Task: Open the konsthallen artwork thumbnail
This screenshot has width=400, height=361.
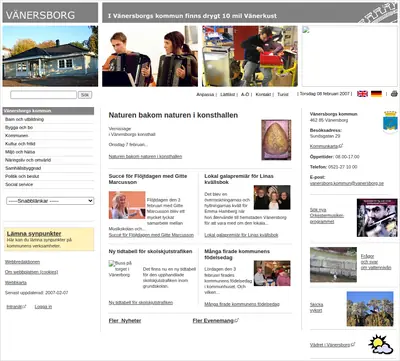Action: tap(276, 140)
